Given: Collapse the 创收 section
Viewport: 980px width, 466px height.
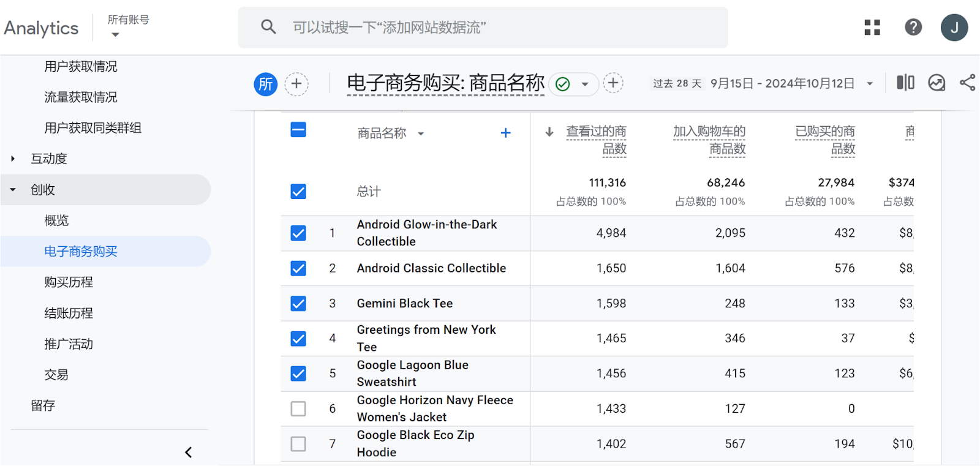Looking at the screenshot, I should point(13,190).
